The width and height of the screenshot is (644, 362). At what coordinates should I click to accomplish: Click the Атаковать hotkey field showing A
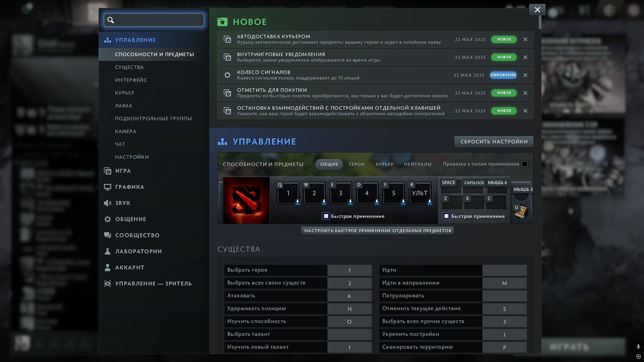click(x=349, y=296)
